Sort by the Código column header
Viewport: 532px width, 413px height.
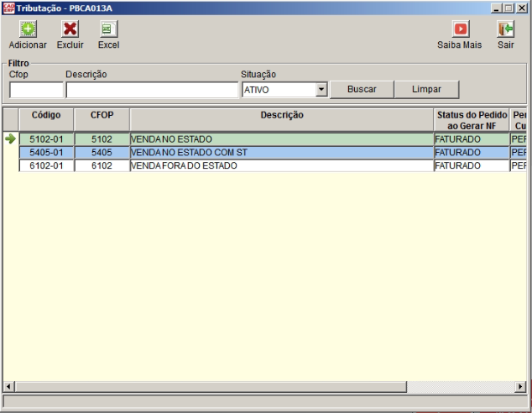click(x=46, y=120)
